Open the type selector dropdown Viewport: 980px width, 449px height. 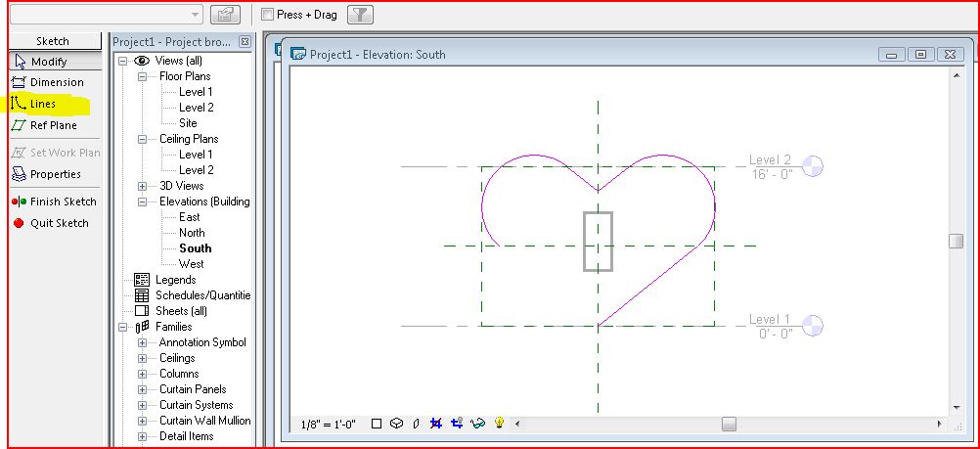(x=196, y=15)
